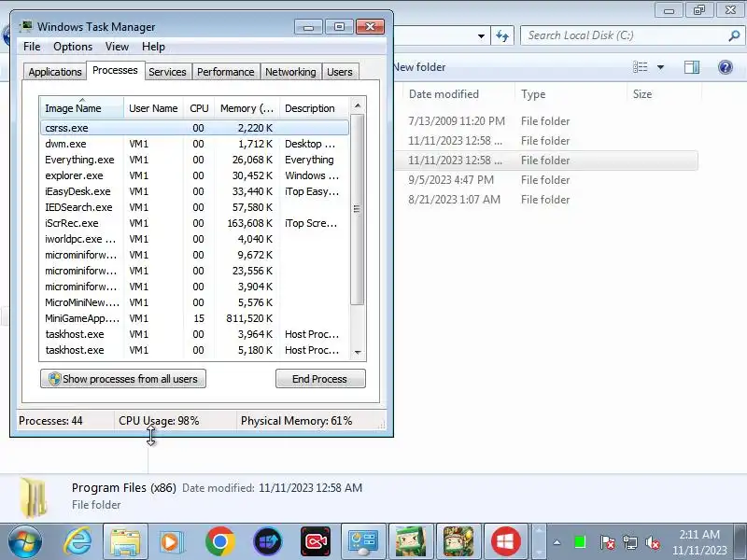The height and width of the screenshot is (560, 747).
Task: Sort Explorer by Size column
Action: pyautogui.click(x=664, y=94)
